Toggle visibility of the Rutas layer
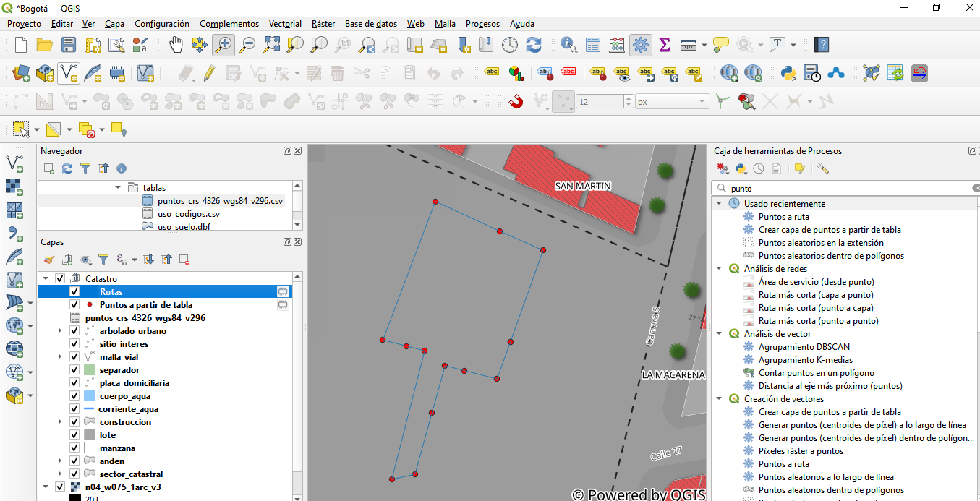Screen dimensions: 980x501 click(74, 292)
